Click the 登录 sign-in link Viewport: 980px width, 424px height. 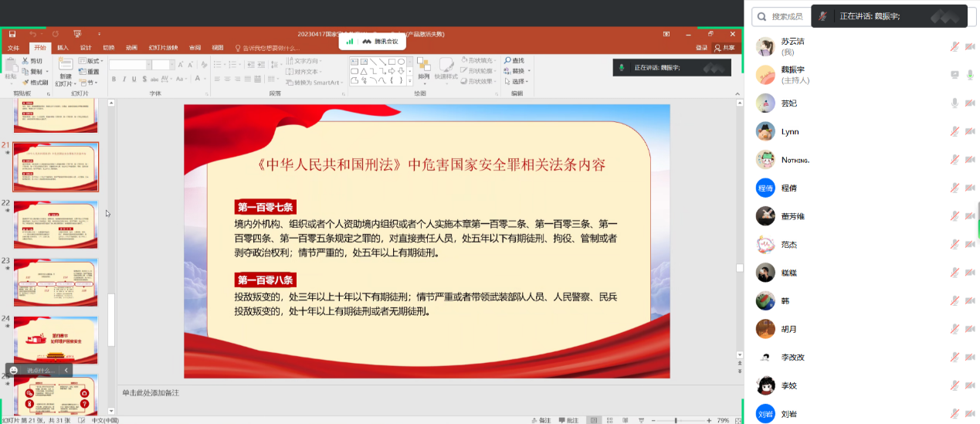click(x=701, y=48)
